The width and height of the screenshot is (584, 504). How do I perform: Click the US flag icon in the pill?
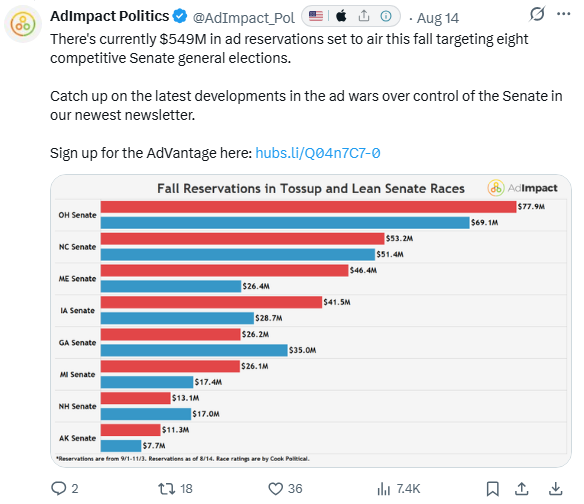tap(316, 16)
